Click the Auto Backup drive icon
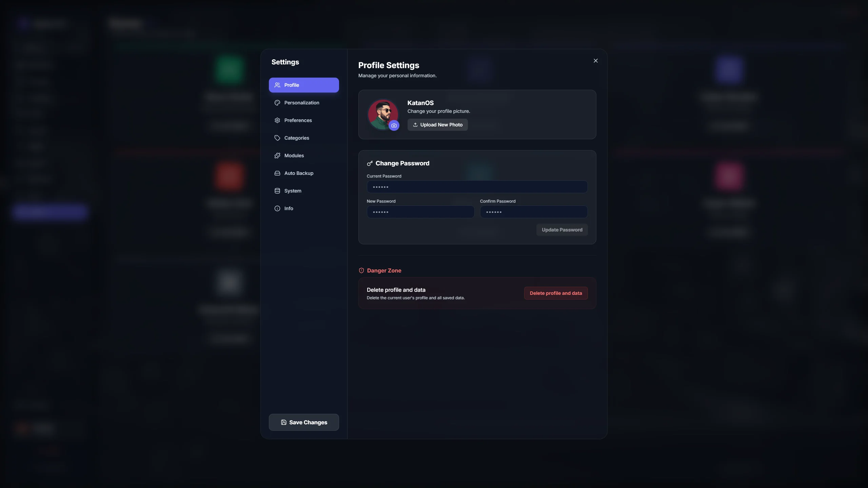 coord(277,173)
